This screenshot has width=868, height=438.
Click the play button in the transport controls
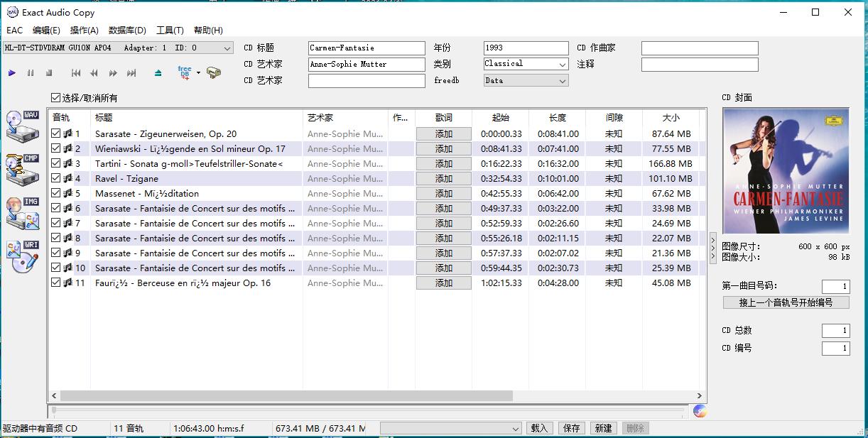pyautogui.click(x=12, y=73)
